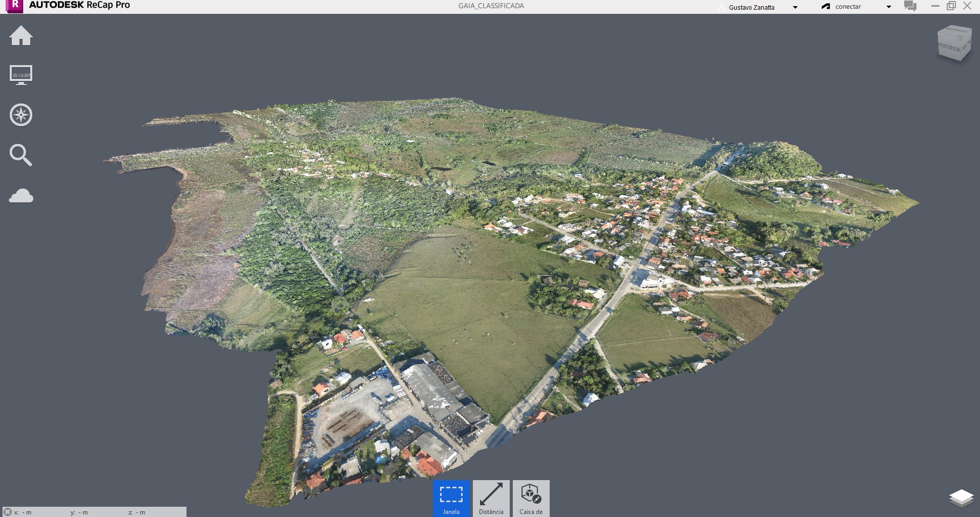Activate the Distância measurement tool
980x517 pixels.
(x=491, y=499)
